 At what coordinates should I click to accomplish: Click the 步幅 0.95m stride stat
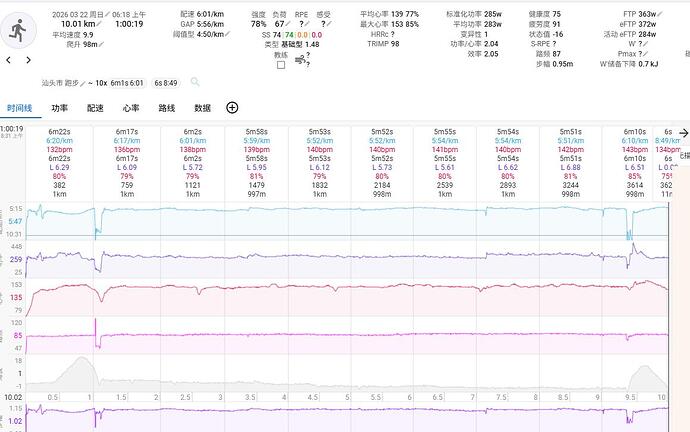point(554,64)
